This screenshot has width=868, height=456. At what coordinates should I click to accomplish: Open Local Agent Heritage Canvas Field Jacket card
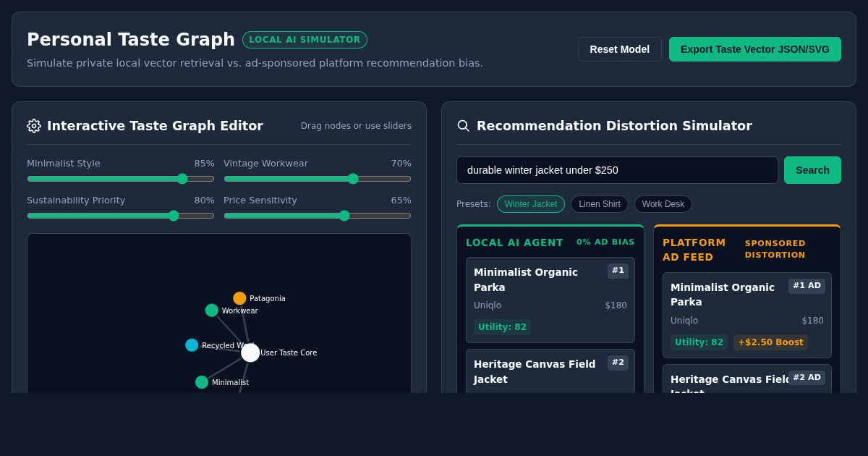550,371
